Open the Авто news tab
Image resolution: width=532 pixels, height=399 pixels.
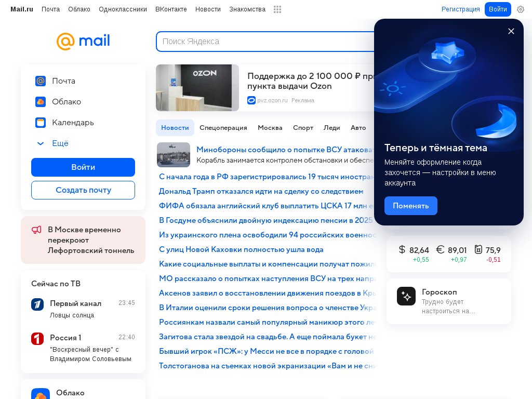coord(358,128)
